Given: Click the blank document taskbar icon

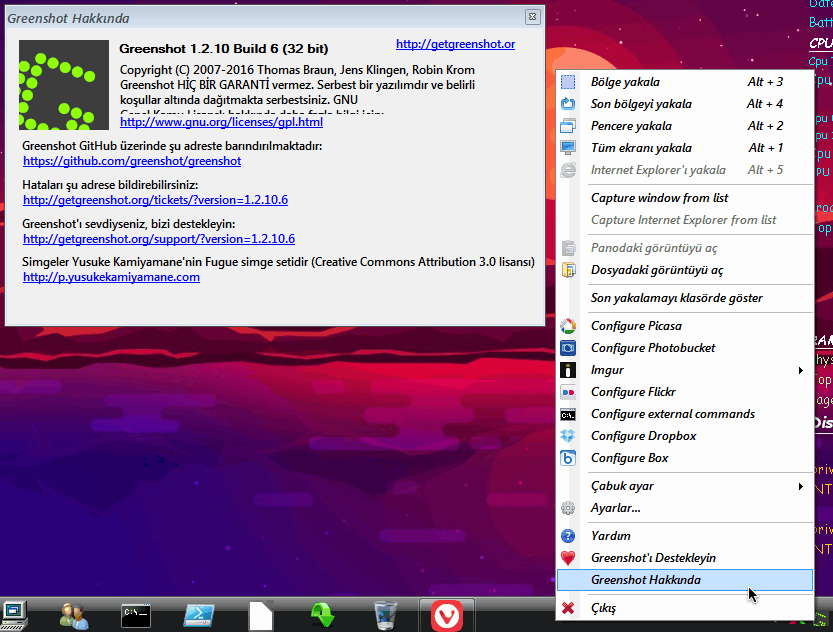Looking at the screenshot, I should [x=261, y=616].
